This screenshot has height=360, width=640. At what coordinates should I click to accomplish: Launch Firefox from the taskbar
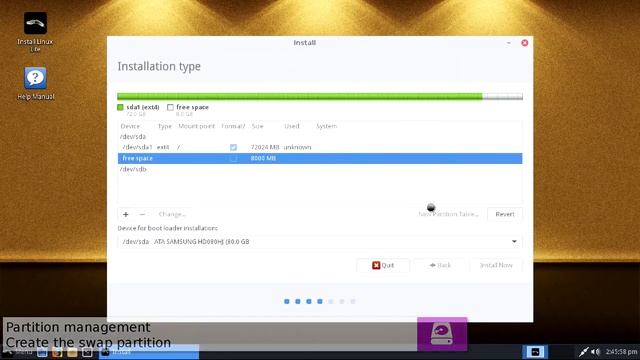tap(57, 352)
